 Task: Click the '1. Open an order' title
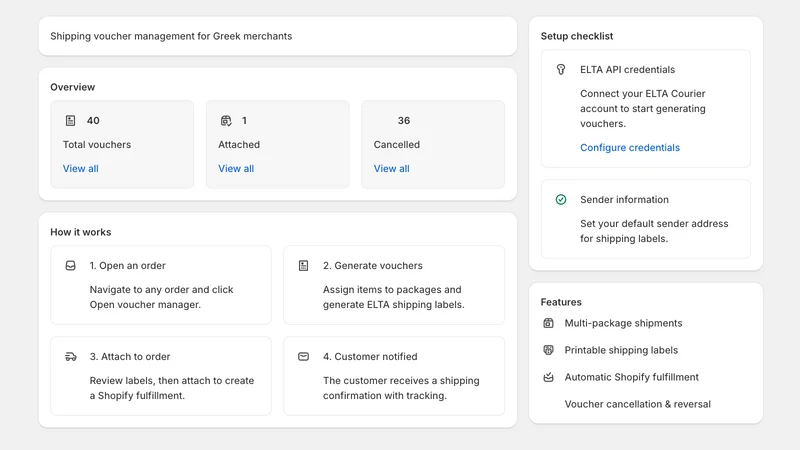click(x=128, y=265)
